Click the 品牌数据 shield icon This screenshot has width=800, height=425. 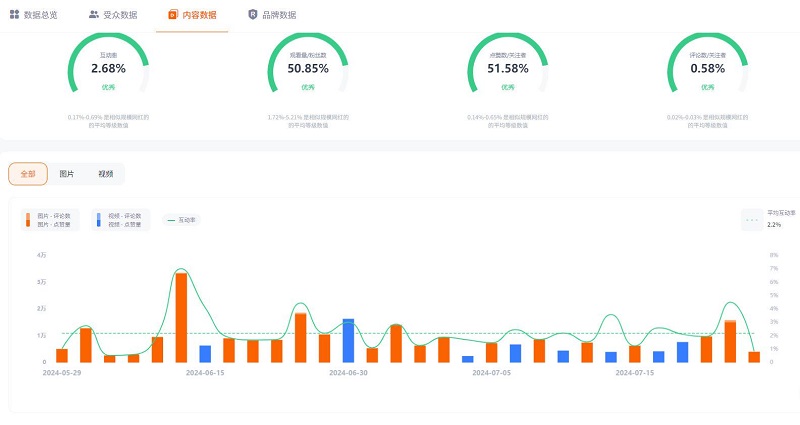tap(252, 15)
